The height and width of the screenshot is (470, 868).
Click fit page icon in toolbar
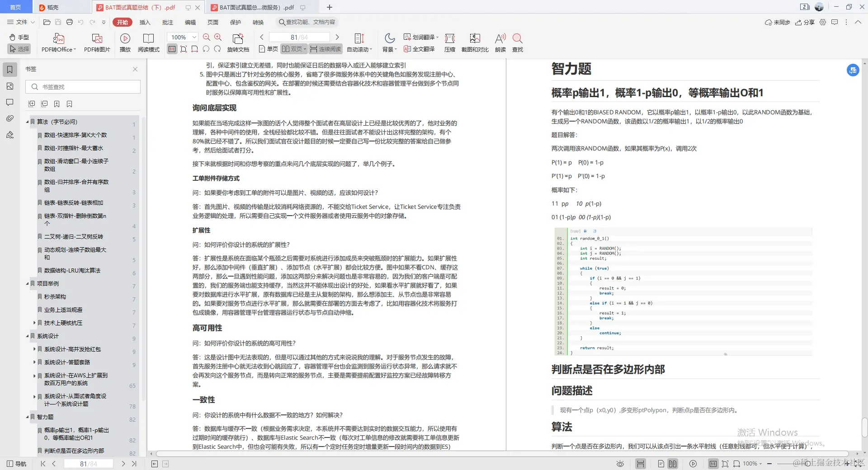tap(184, 49)
